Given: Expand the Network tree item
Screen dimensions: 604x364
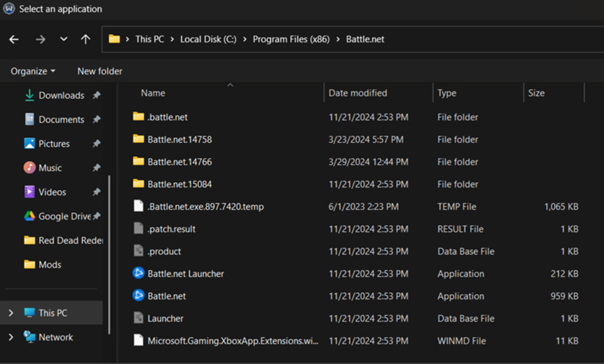Looking at the screenshot, I should (11, 337).
